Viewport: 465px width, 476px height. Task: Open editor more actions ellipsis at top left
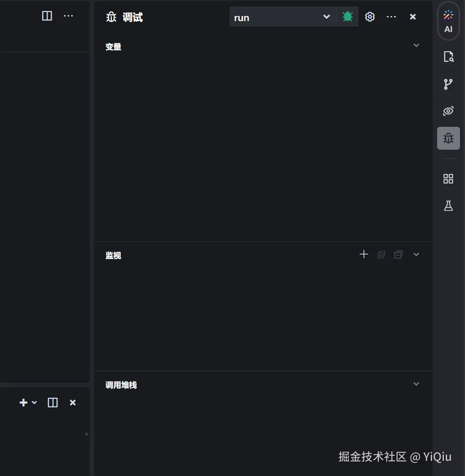coord(68,16)
